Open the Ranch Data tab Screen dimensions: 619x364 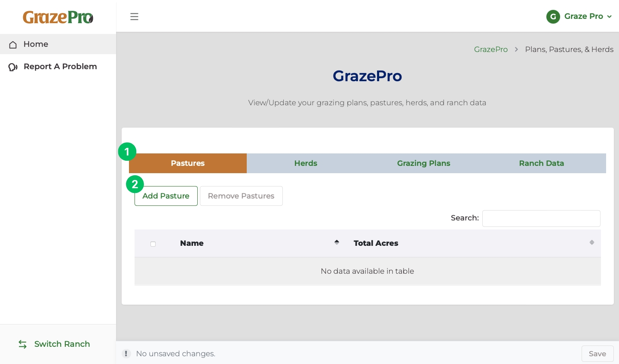(x=542, y=163)
